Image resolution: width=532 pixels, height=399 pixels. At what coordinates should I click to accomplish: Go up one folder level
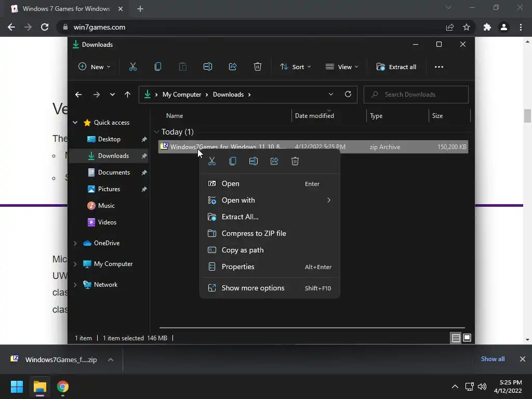[127, 95]
